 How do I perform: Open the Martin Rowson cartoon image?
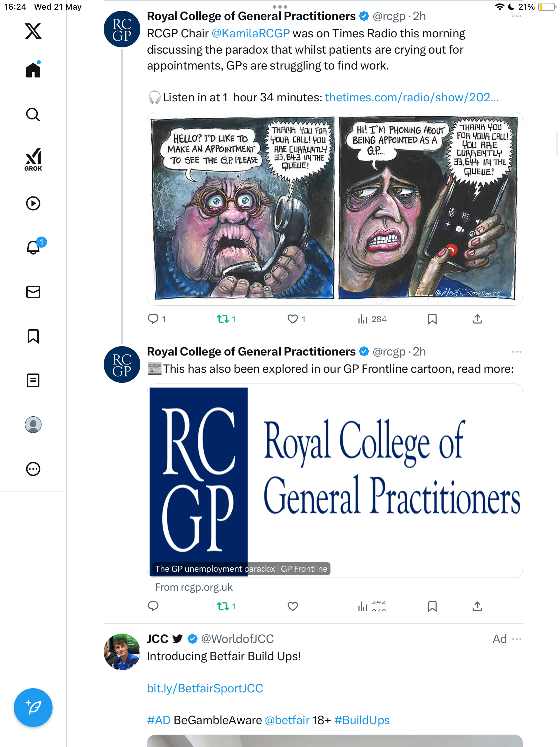335,209
